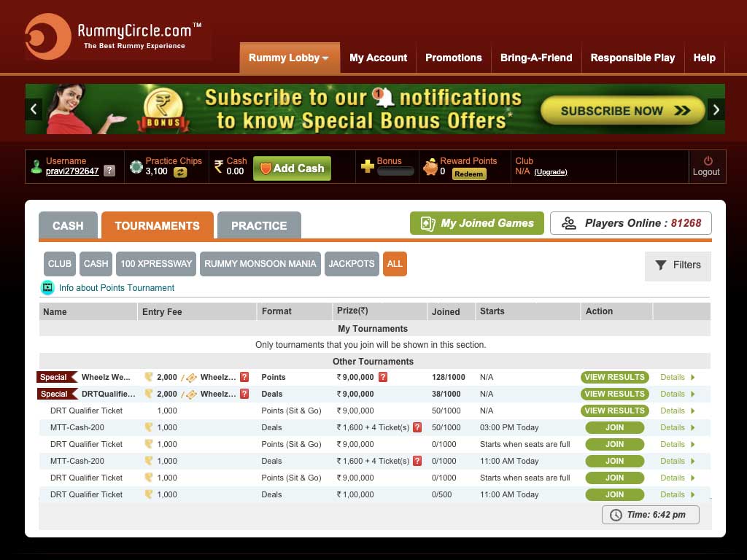Click the pravi2792647 username link

click(72, 171)
